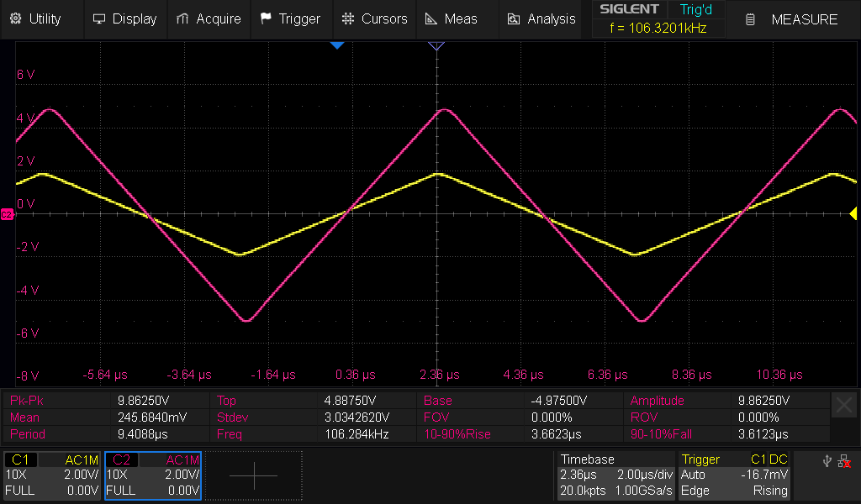
Task: Select the Top measurement label
Action: tap(226, 401)
